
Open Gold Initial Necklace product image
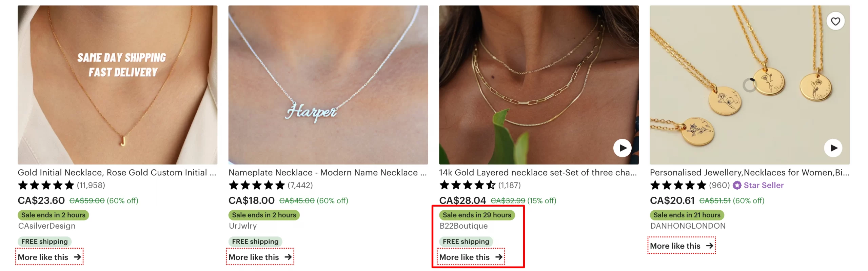[x=117, y=85]
